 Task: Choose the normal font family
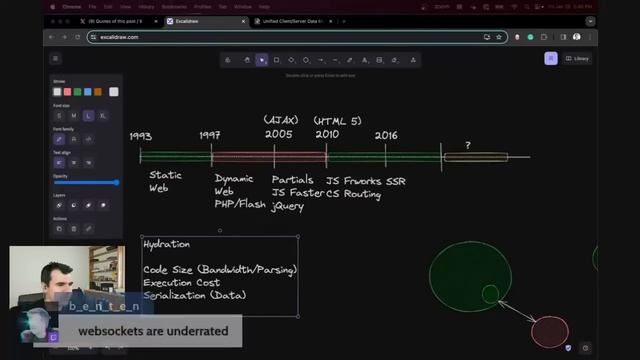pyautogui.click(x=74, y=139)
